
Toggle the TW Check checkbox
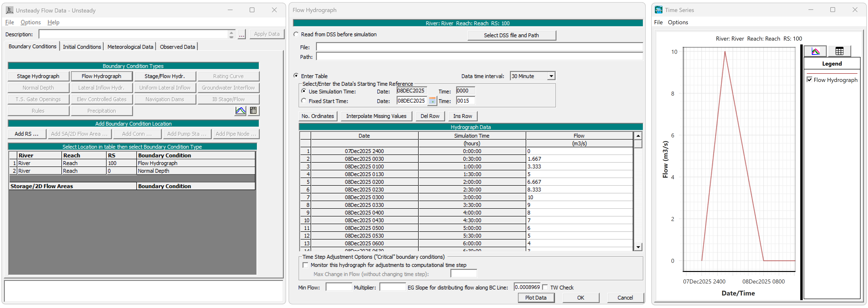(545, 287)
